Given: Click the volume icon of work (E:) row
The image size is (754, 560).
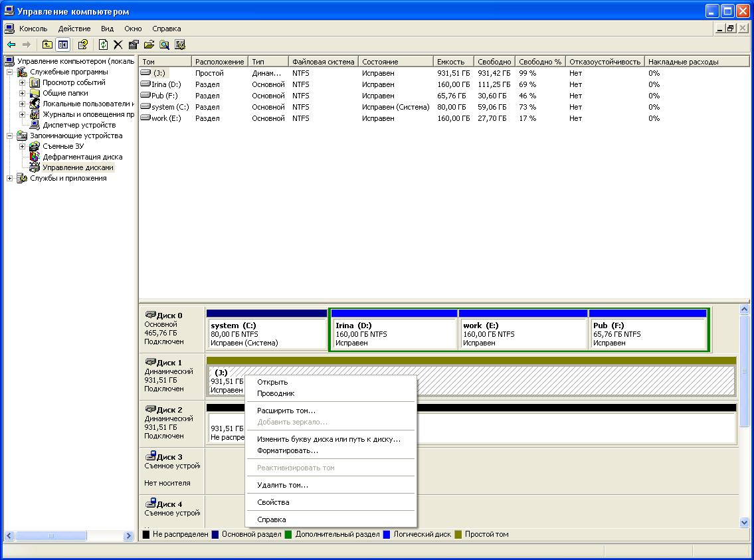Looking at the screenshot, I should click(x=145, y=118).
